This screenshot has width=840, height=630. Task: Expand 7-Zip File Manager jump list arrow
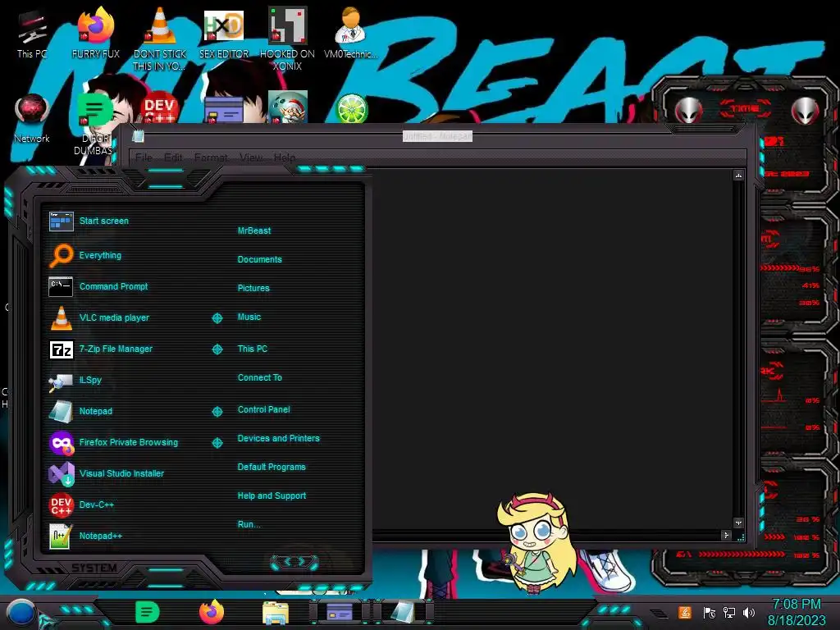[217, 349]
